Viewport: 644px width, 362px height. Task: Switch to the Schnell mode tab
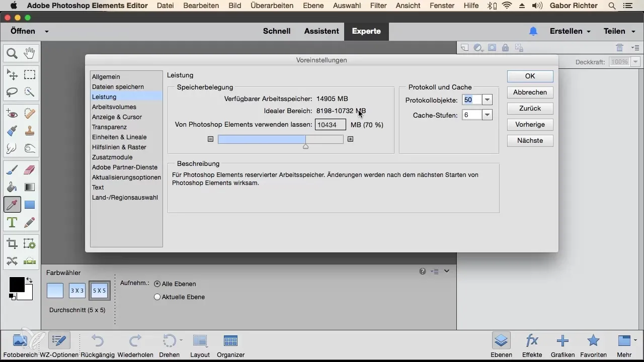click(x=277, y=31)
